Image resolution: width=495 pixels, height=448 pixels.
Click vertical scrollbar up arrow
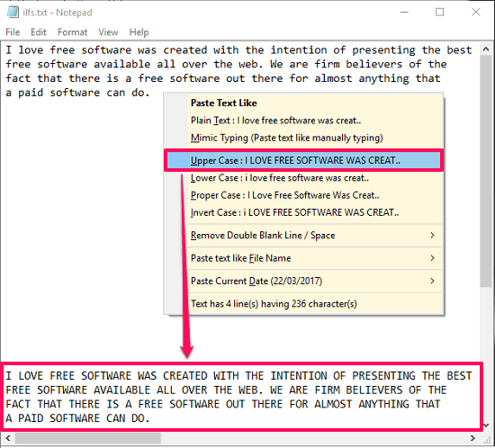[x=486, y=49]
